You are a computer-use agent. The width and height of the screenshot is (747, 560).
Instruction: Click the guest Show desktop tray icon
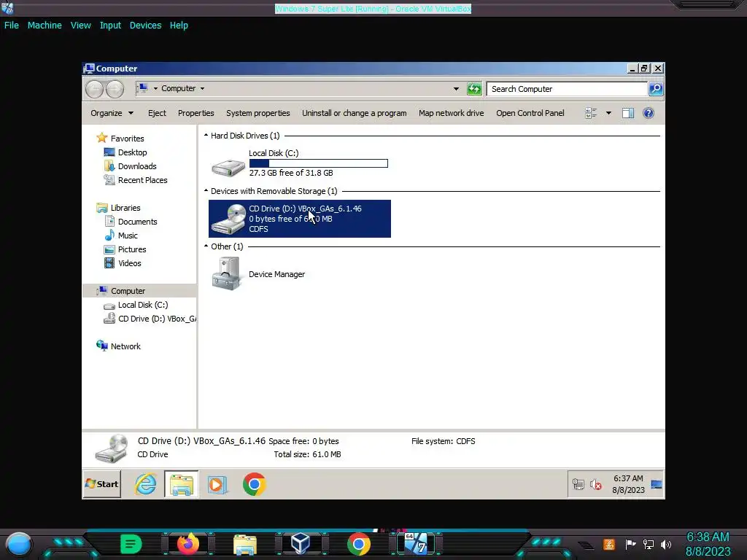click(x=656, y=484)
